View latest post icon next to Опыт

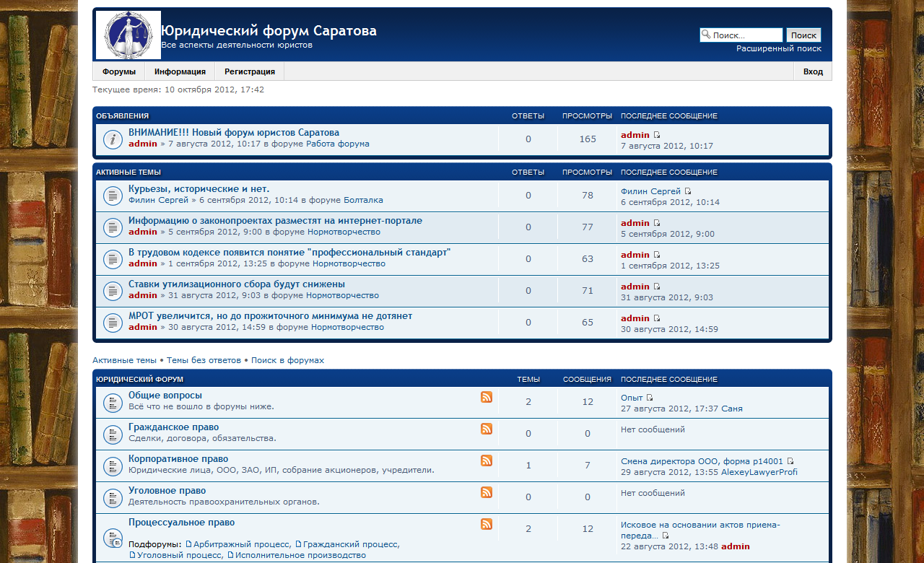650,398
